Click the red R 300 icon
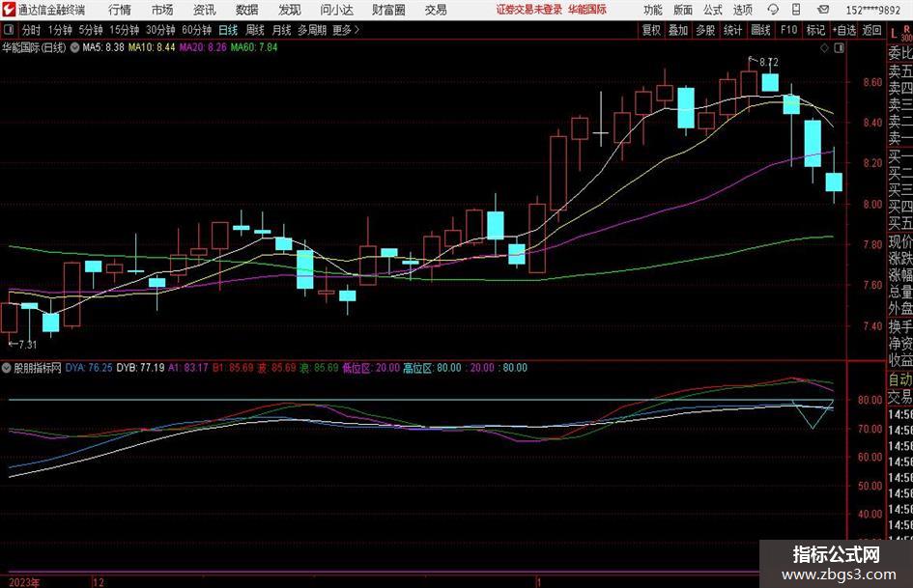 click(906, 33)
